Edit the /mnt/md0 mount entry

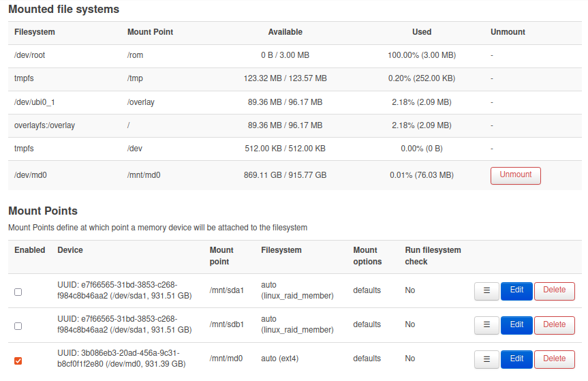pos(516,359)
